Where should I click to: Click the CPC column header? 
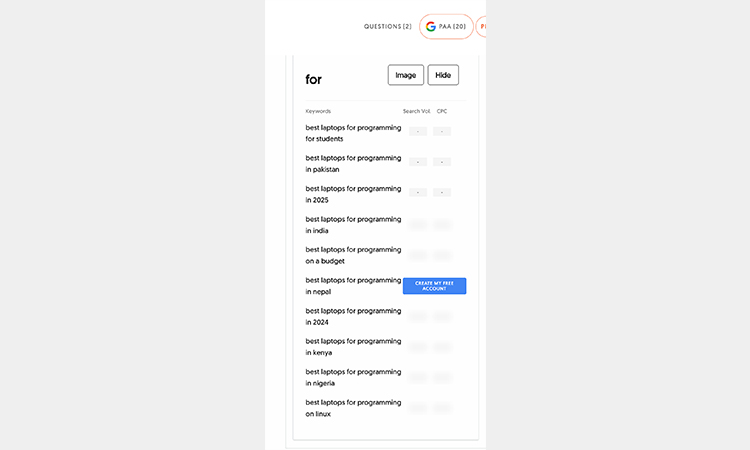point(442,111)
